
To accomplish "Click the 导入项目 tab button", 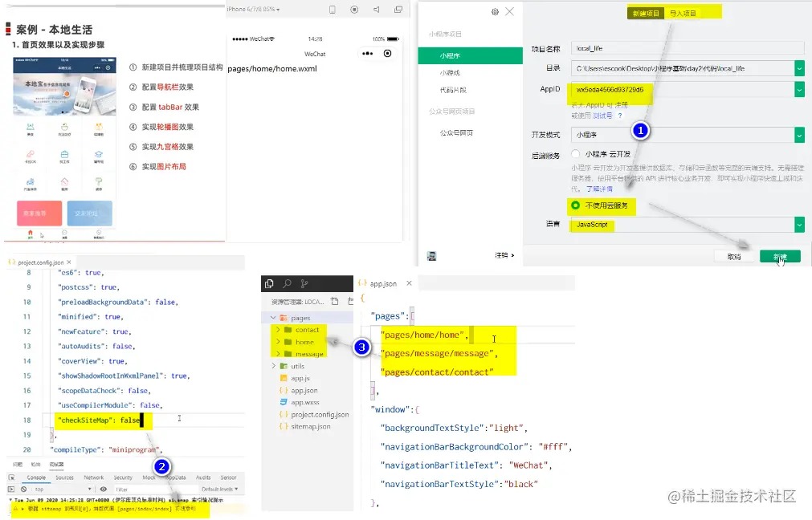I will pos(683,13).
